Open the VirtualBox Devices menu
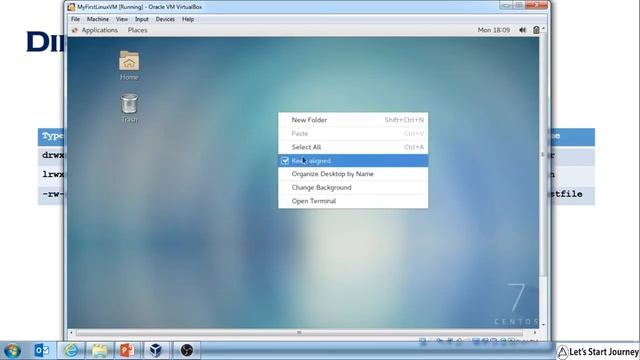 pos(165,19)
